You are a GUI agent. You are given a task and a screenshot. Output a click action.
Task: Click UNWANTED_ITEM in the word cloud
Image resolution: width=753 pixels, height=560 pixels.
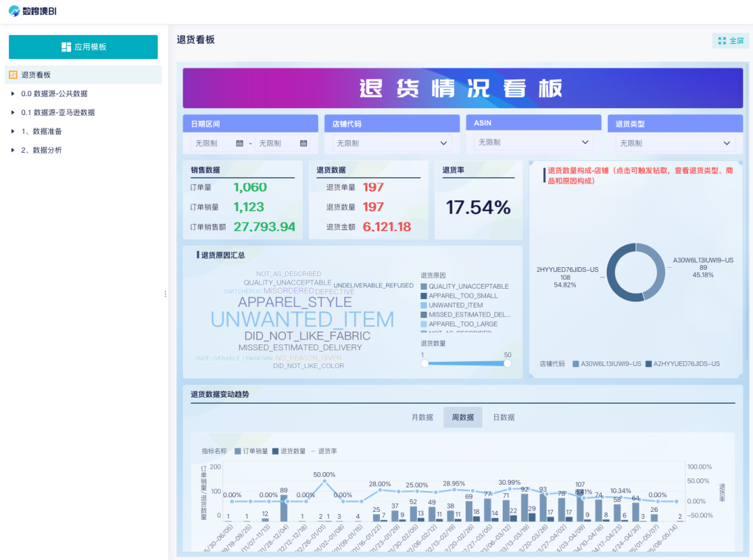click(x=302, y=319)
